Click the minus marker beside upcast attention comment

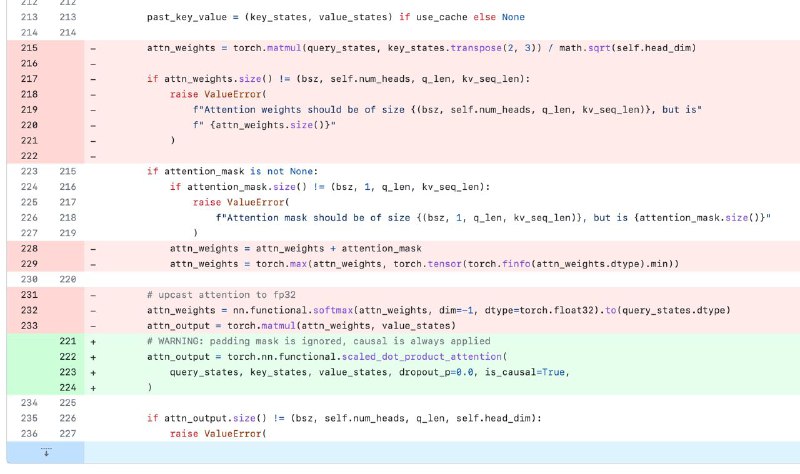click(93, 295)
